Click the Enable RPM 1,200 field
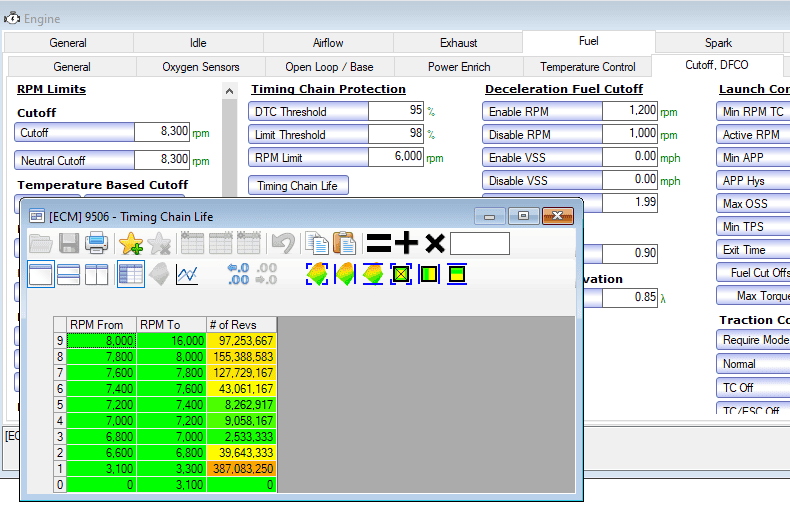 click(629, 111)
